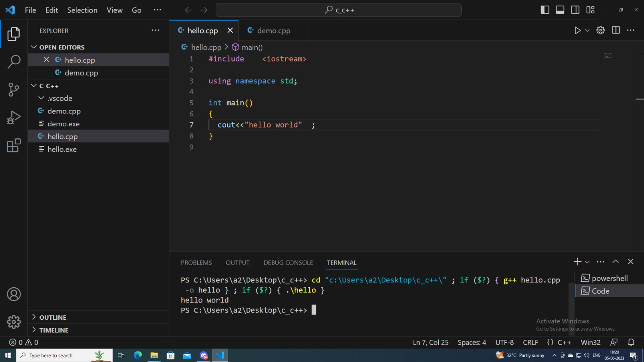The height and width of the screenshot is (362, 644).
Task: Maximize the panel size chevron
Action: (x=615, y=262)
